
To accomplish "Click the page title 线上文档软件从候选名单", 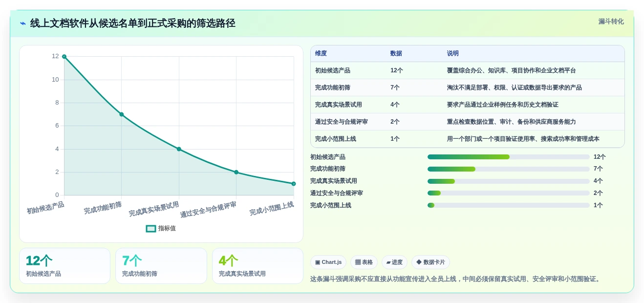I will tap(133, 23).
